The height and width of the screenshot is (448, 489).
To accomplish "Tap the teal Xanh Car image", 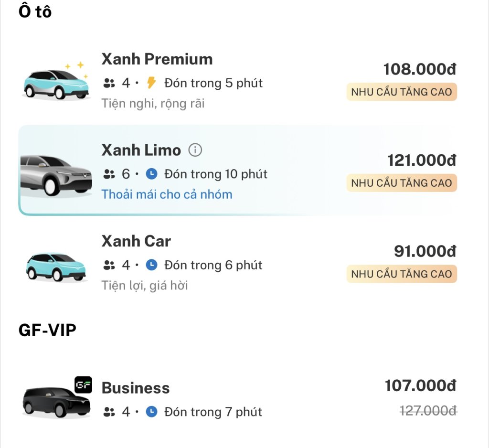I will pos(56,266).
